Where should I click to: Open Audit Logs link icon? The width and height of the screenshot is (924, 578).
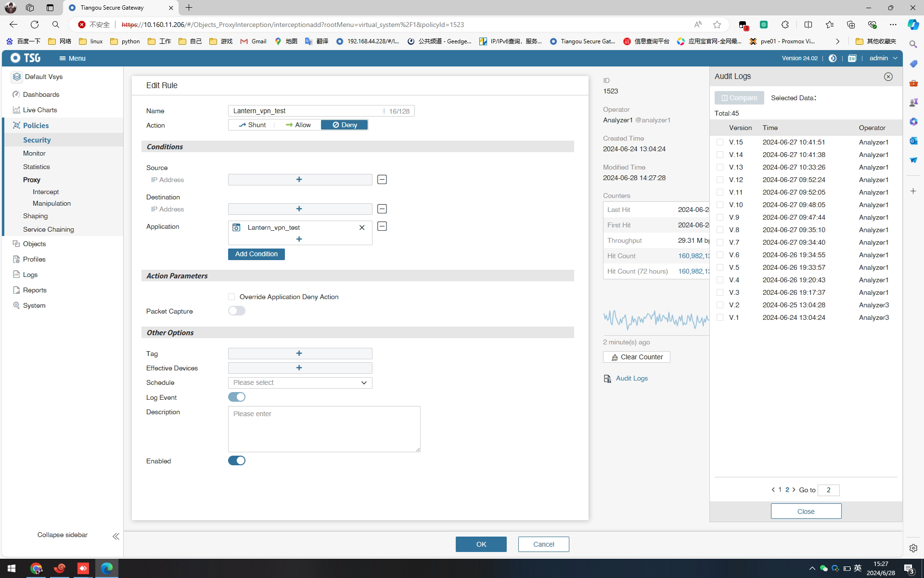coord(607,379)
